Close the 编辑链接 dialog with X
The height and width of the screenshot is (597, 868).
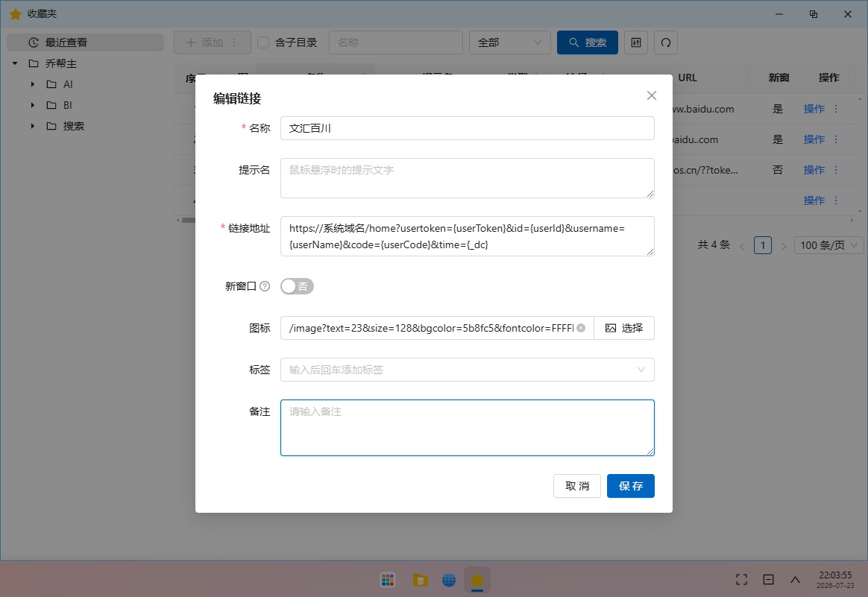click(x=652, y=95)
